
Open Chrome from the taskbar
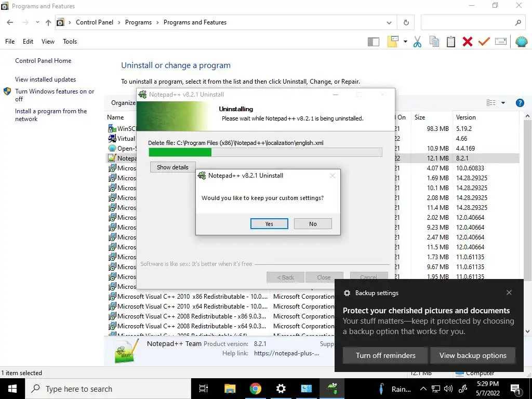point(256,389)
